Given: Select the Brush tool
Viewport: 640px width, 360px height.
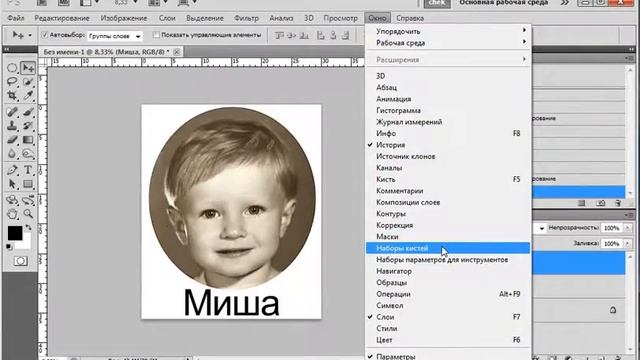Looking at the screenshot, I should click(28, 112).
